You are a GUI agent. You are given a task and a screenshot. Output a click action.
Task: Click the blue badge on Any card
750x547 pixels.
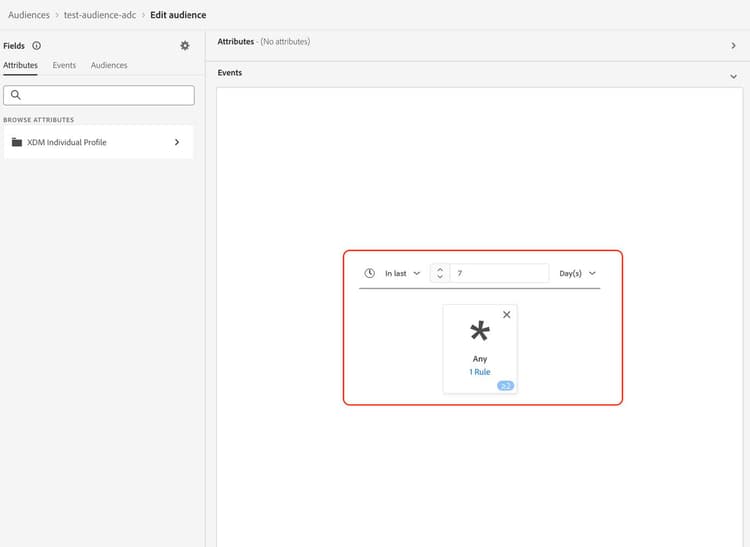[506, 385]
